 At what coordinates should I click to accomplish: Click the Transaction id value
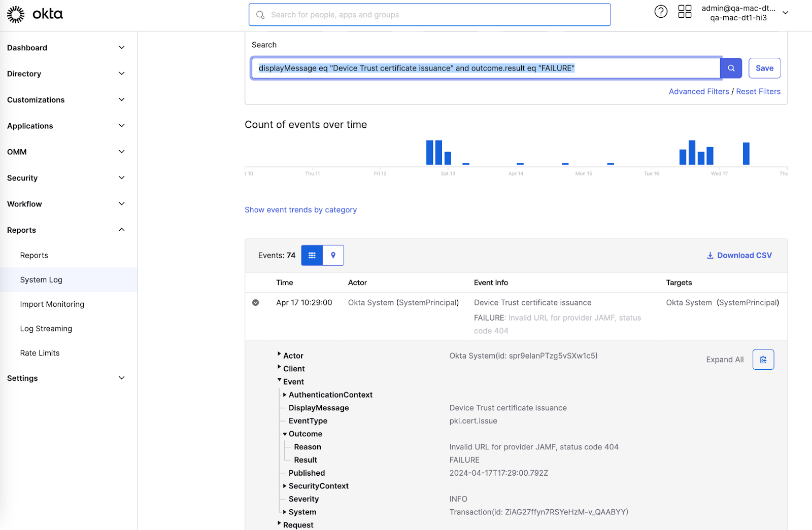[538, 512]
